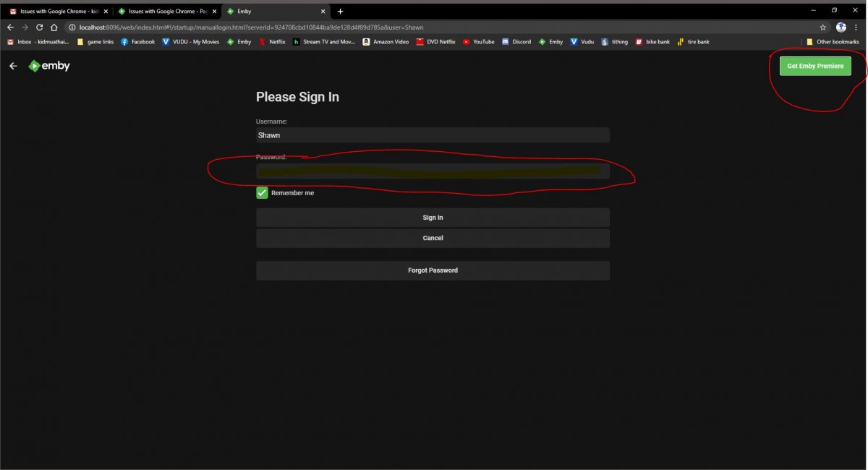
Task: Click into the Username field
Action: click(x=433, y=135)
